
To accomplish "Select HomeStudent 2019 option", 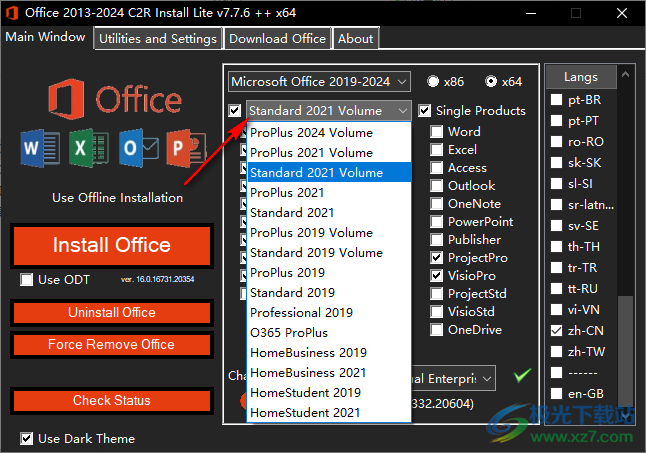I will (329, 392).
